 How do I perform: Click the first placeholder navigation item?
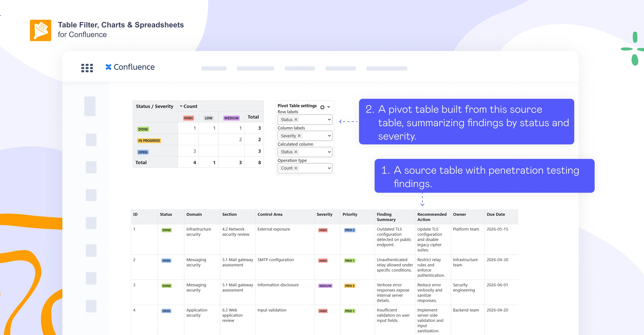tap(214, 68)
